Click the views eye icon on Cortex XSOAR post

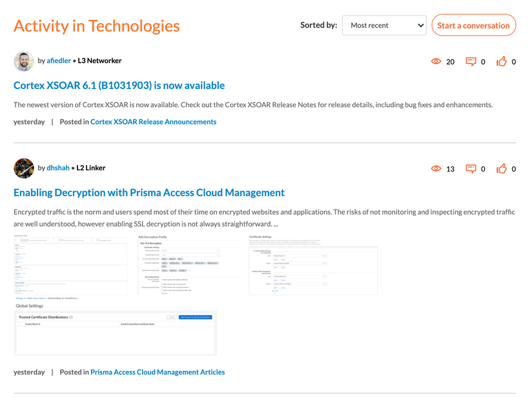pos(436,62)
